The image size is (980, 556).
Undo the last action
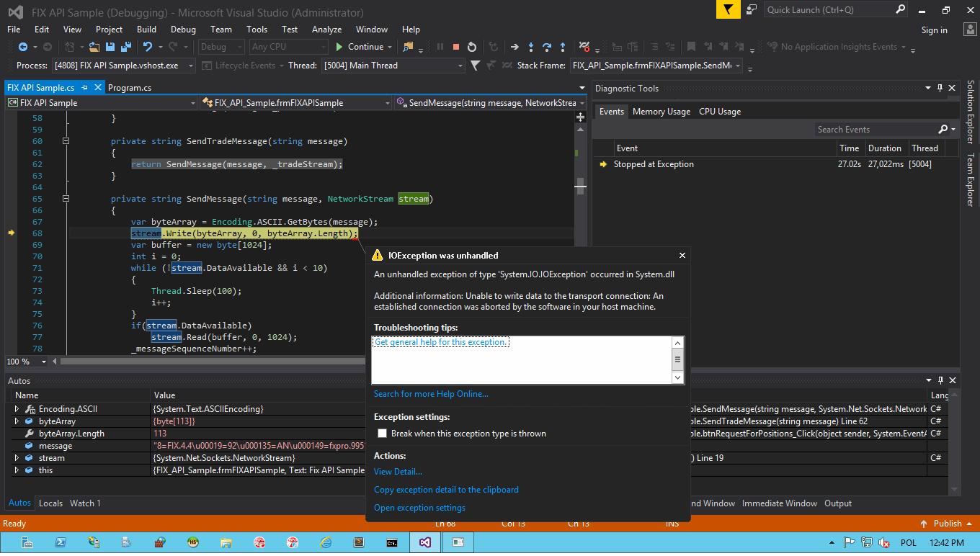click(x=148, y=47)
